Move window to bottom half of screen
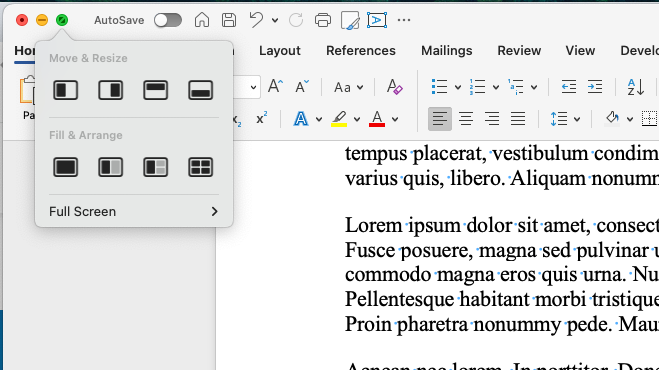 200,90
